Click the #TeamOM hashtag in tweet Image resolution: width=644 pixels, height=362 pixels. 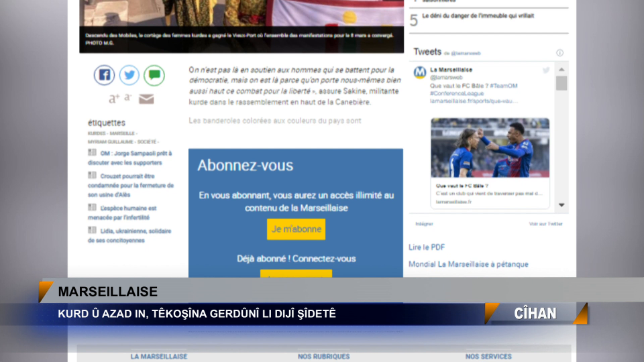(504, 86)
